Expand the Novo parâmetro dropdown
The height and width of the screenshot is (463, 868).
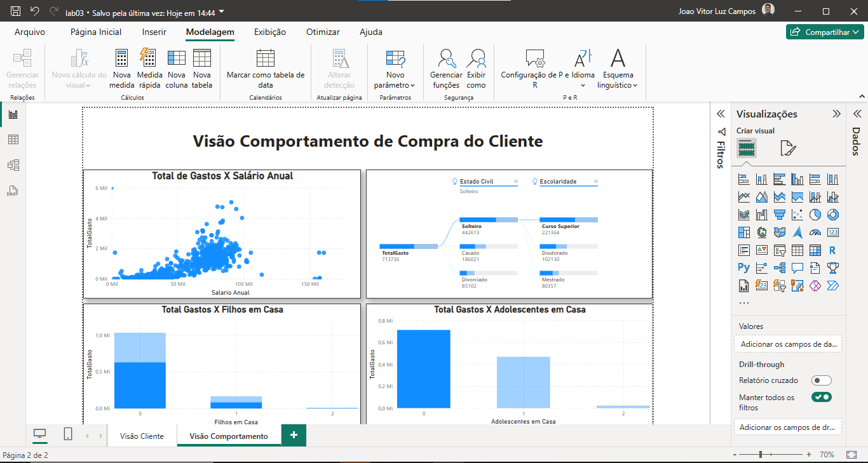395,69
